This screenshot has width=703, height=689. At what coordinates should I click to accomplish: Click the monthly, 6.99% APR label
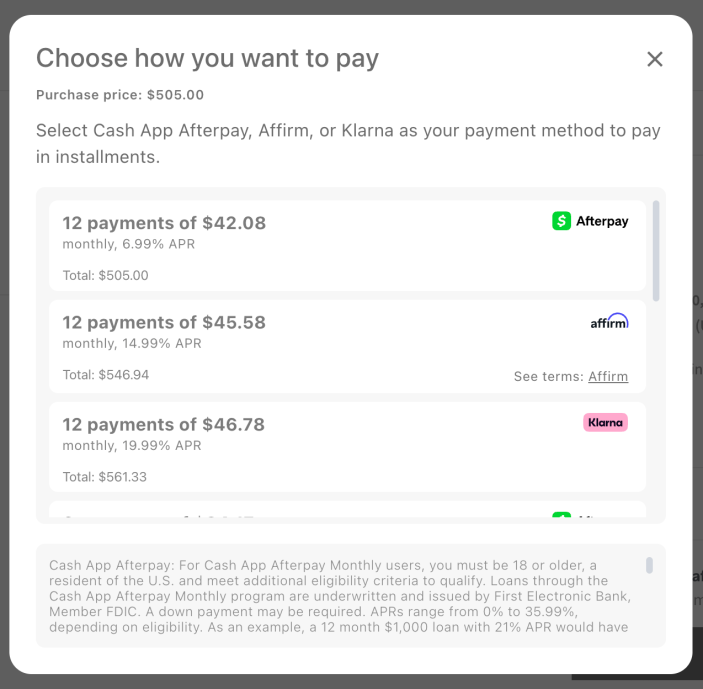pos(129,244)
